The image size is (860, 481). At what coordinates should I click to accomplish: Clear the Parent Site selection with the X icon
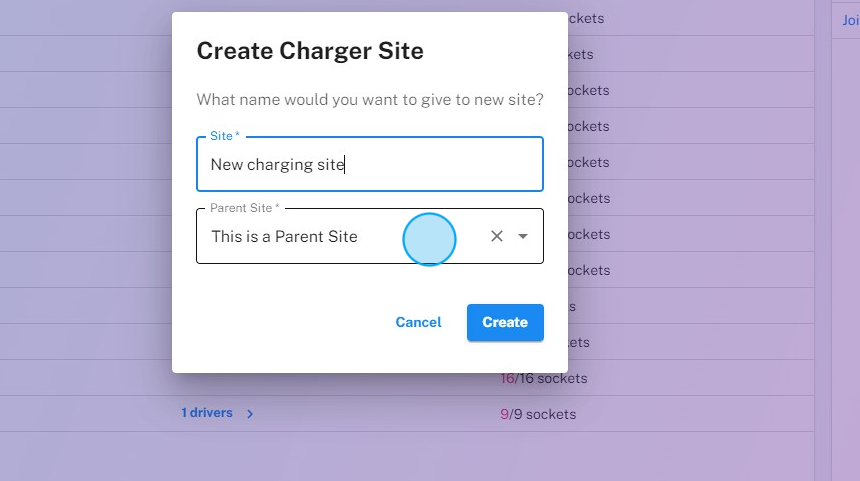pyautogui.click(x=496, y=236)
